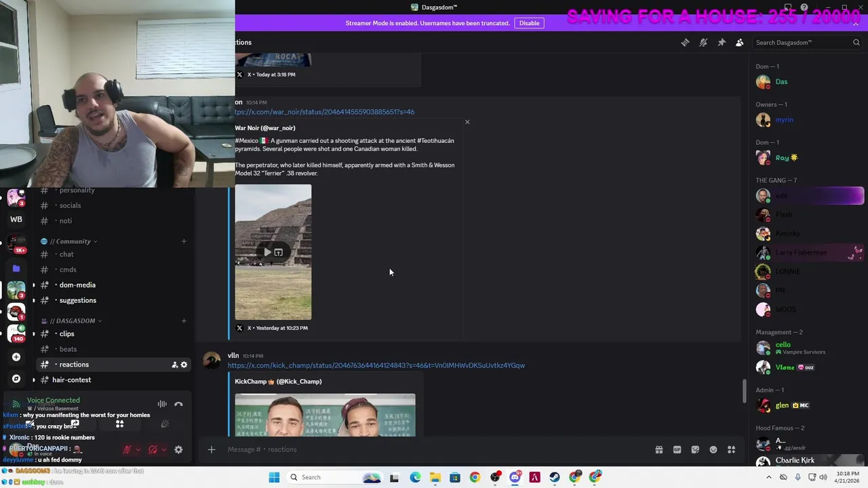Open Steam from the taskbar

tap(555, 477)
